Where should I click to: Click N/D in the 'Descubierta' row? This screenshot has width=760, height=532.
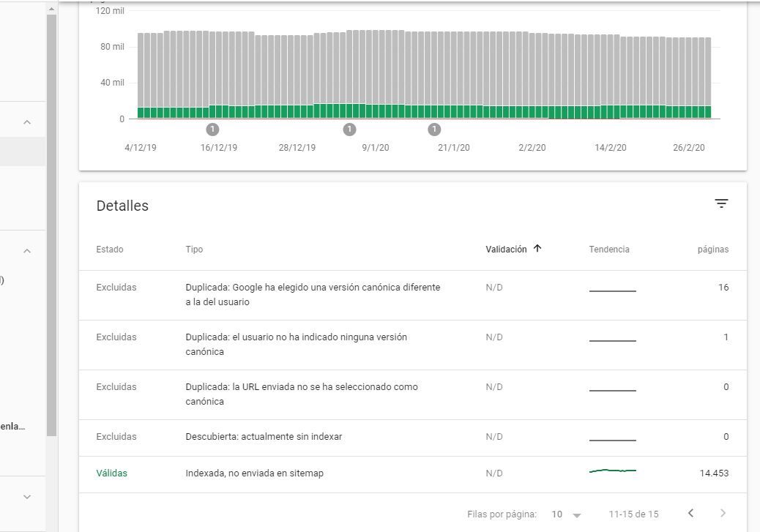tap(494, 437)
